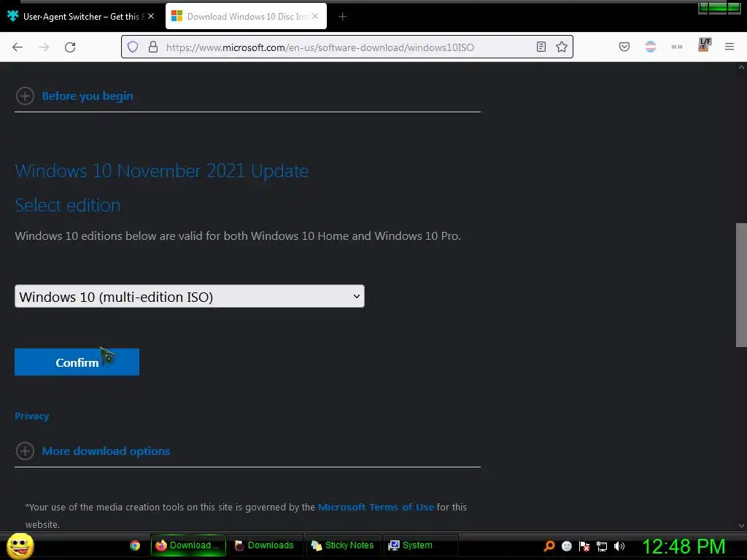Click the orange search tray icon
The image size is (747, 560).
[549, 545]
